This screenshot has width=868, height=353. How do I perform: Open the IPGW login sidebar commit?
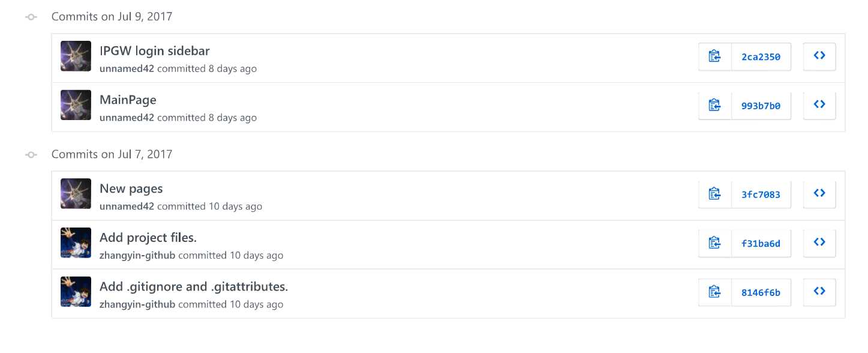[x=155, y=51]
